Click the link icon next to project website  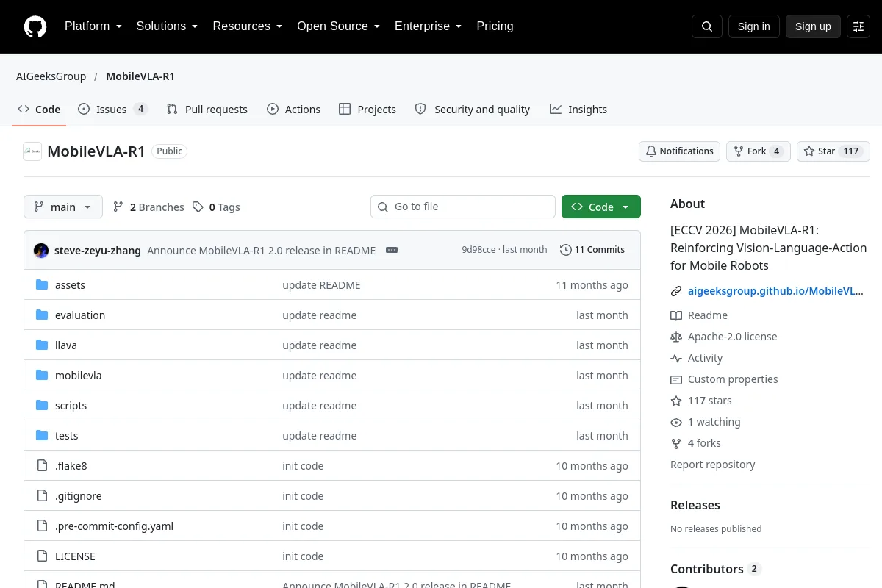tap(676, 291)
